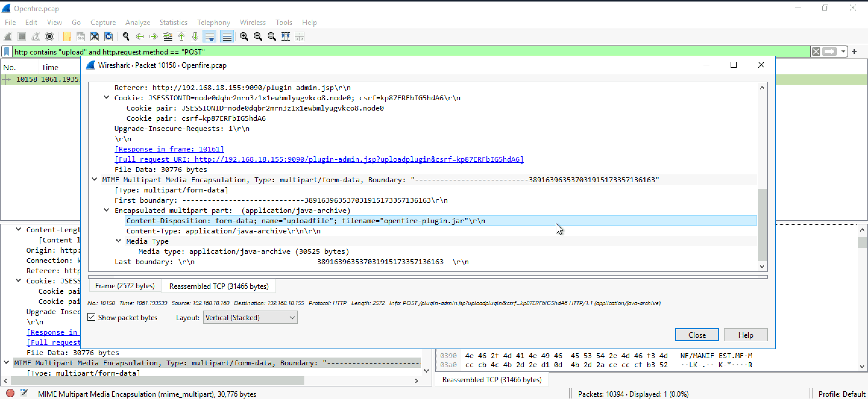
Task: Switch to dialog's Reassembled TCP (31466 bytes) tab
Action: 219,286
